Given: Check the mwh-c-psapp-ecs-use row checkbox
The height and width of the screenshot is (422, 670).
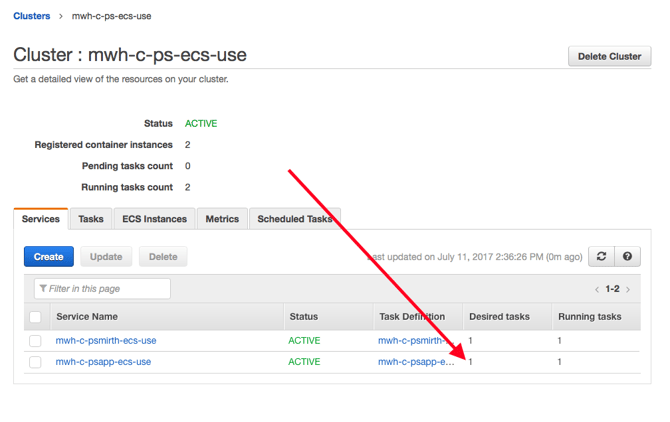Looking at the screenshot, I should tap(36, 362).
